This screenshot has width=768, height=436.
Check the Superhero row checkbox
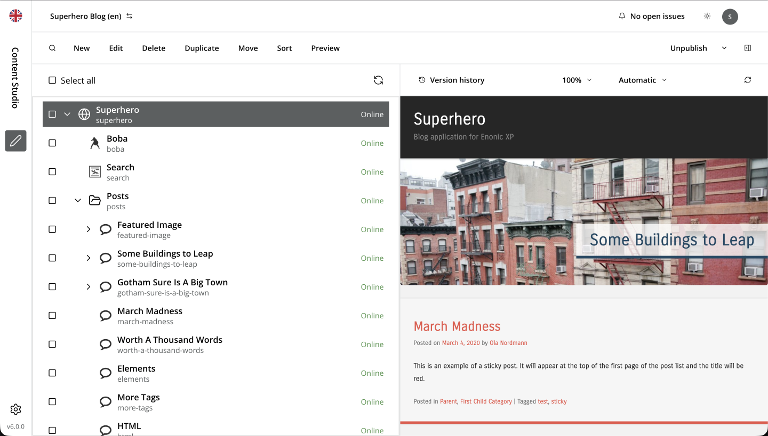pos(52,114)
